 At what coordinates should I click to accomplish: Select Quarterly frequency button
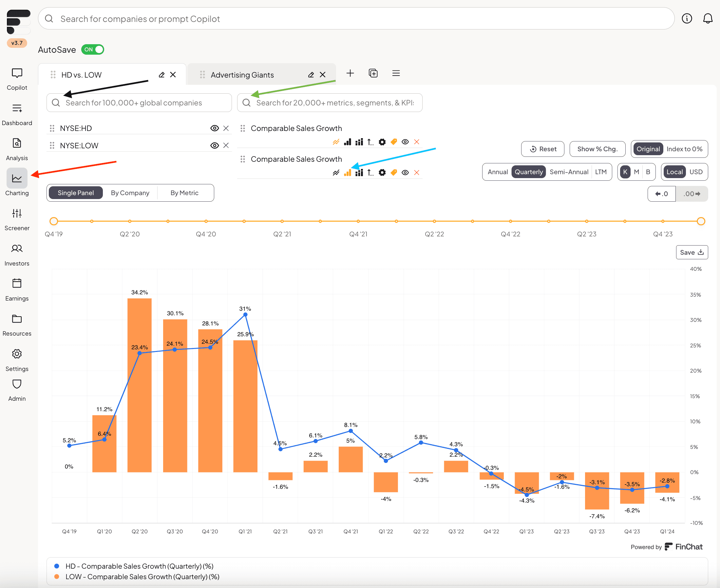click(x=528, y=173)
